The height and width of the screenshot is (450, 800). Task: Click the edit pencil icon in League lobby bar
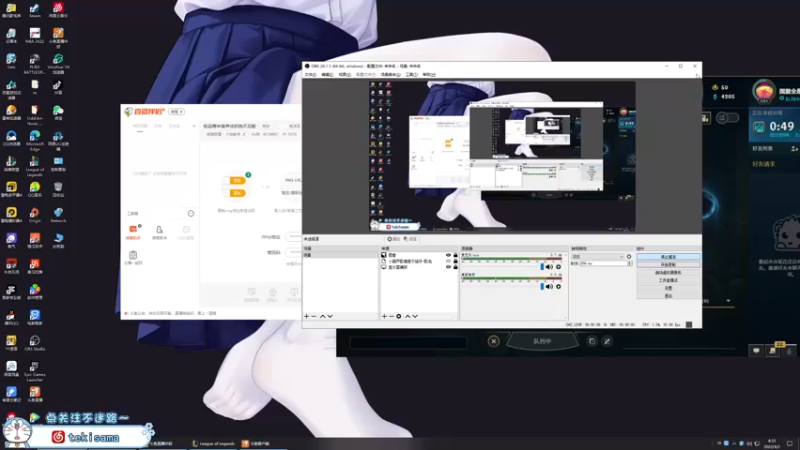[x=607, y=341]
